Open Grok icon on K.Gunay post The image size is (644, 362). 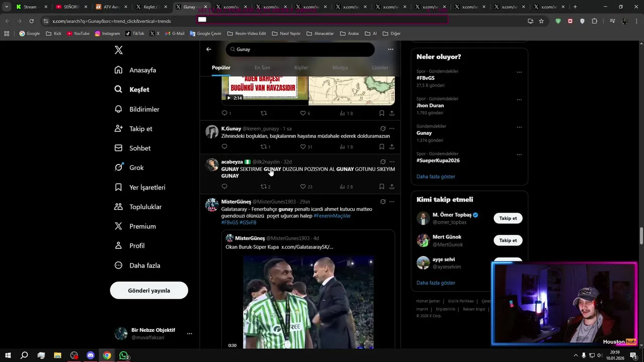pos(383,129)
